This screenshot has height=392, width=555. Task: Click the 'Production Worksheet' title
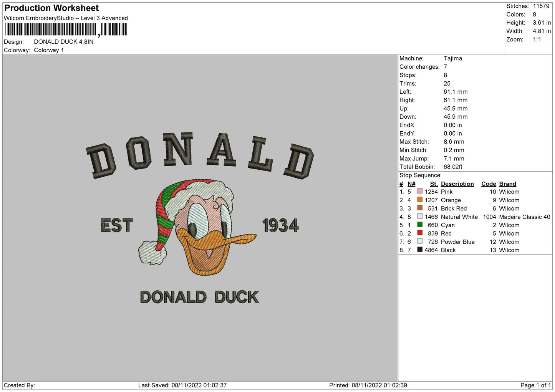click(51, 8)
